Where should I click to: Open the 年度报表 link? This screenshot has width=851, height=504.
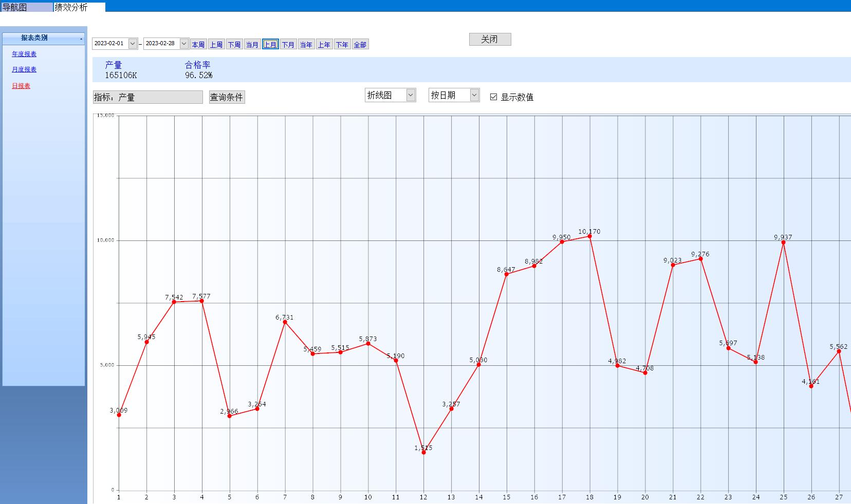pyautogui.click(x=24, y=54)
